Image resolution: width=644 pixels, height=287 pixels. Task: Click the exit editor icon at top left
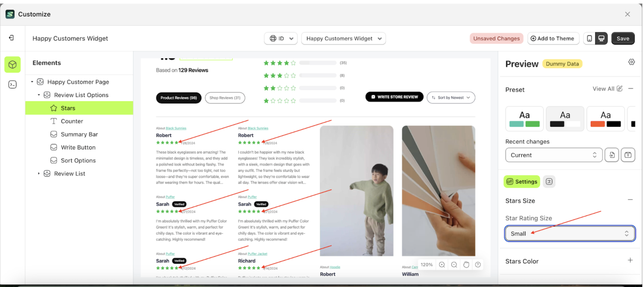pos(12,38)
